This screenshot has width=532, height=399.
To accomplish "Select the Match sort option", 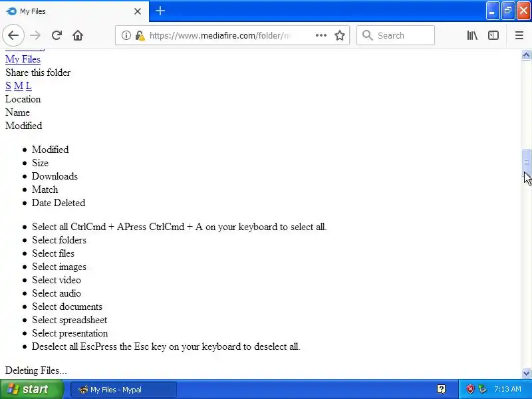I will coord(45,190).
